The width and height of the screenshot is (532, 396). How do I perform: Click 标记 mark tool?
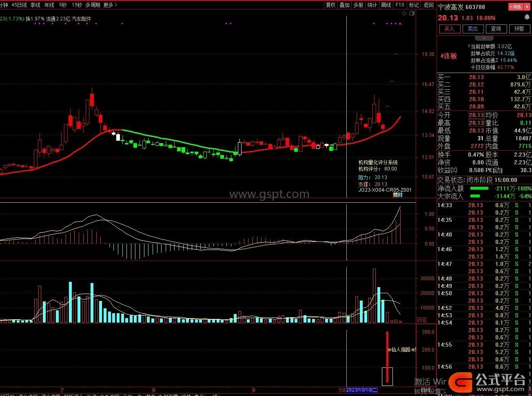click(414, 5)
